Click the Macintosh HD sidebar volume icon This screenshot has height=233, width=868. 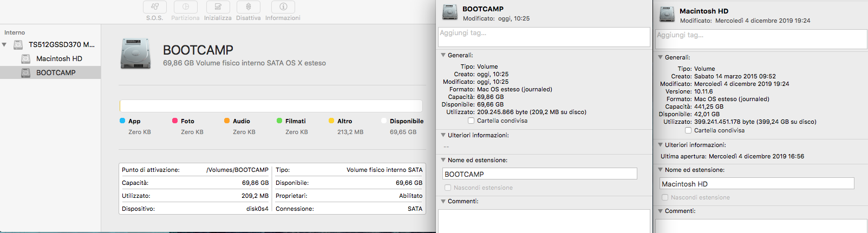tap(25, 58)
